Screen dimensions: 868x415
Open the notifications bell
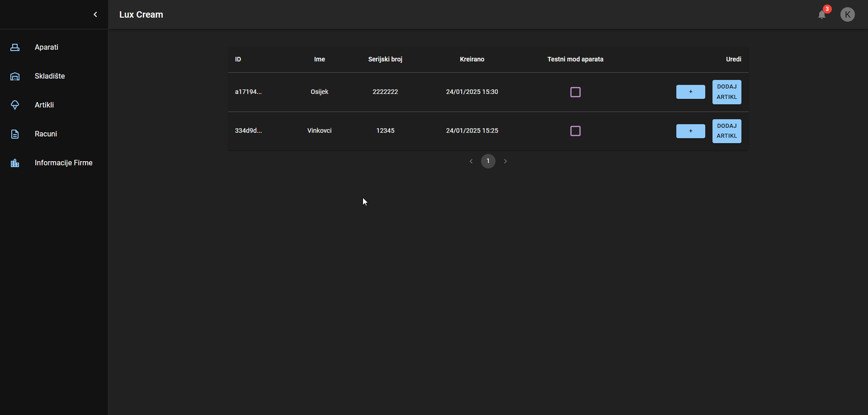point(822,14)
